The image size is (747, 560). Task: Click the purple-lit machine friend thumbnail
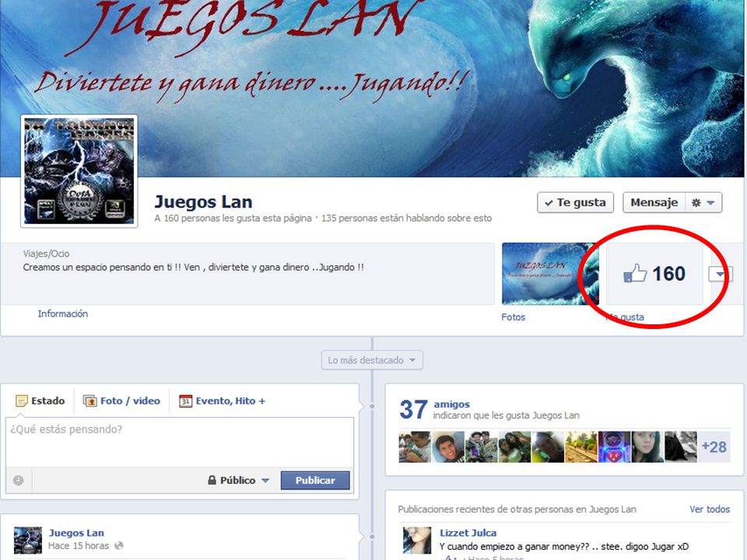614,446
